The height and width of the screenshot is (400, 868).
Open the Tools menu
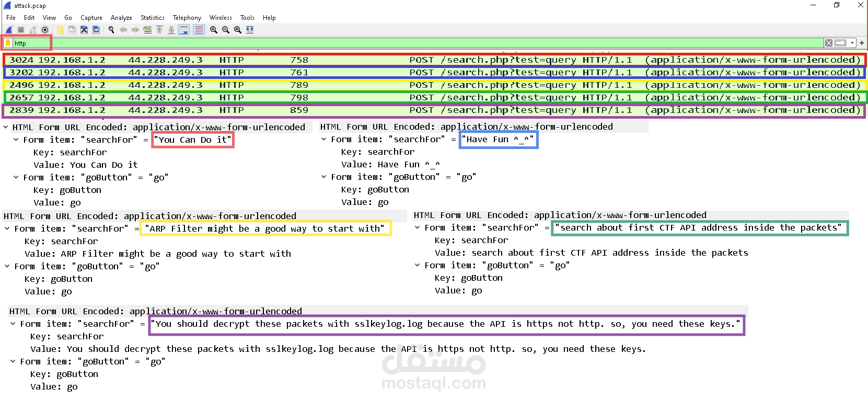click(x=247, y=18)
